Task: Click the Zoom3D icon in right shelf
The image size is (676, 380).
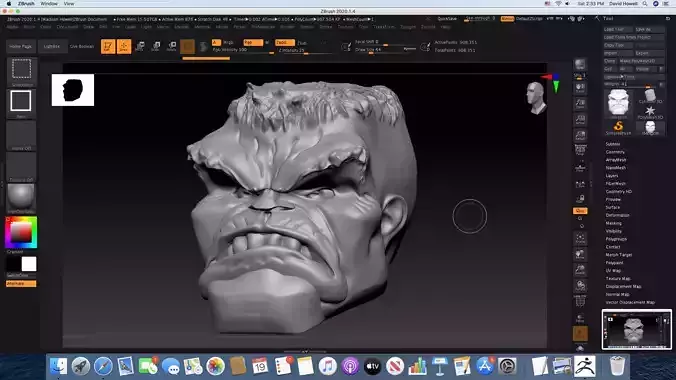Action: click(580, 270)
